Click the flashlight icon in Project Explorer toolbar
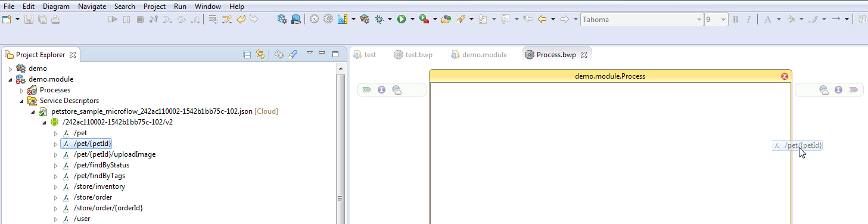The height and width of the screenshot is (224, 868). [x=293, y=54]
